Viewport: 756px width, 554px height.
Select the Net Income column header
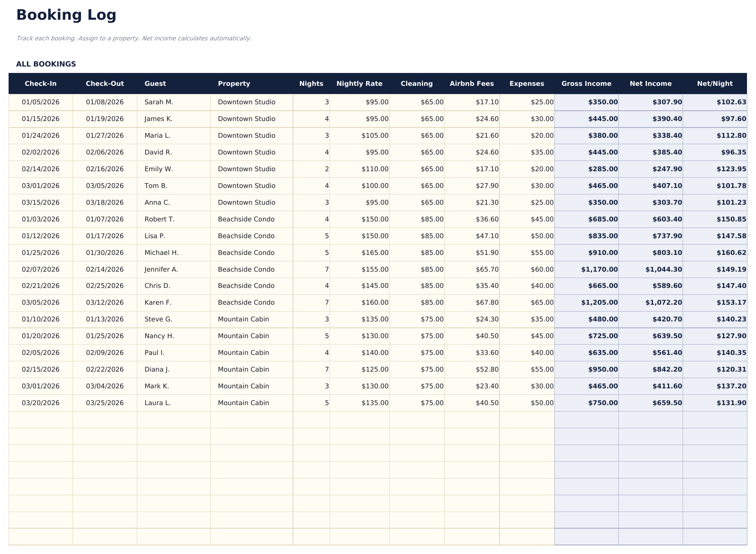coord(650,84)
